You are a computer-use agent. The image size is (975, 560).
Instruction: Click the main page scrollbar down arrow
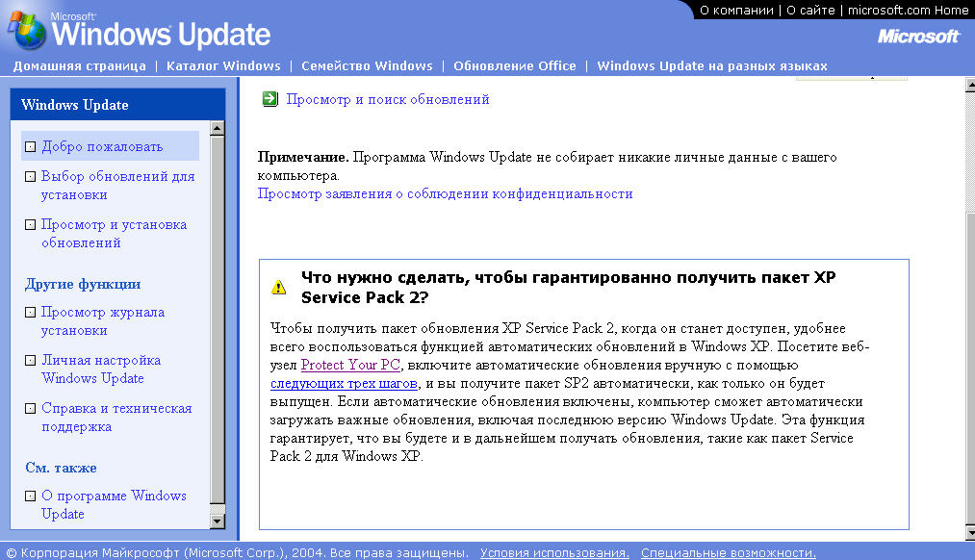click(970, 533)
